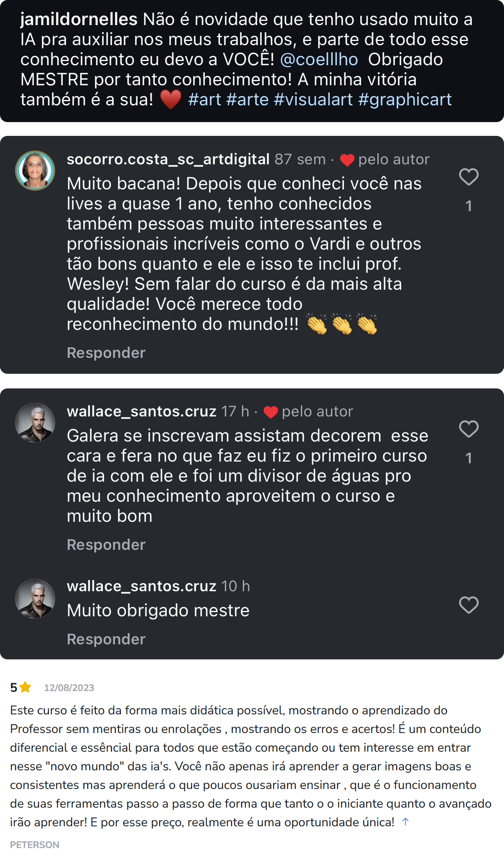Screen dimensions: 504x863
Task: Open wallace_santos.cruz avatar on 17 h comment
Action: (35, 423)
